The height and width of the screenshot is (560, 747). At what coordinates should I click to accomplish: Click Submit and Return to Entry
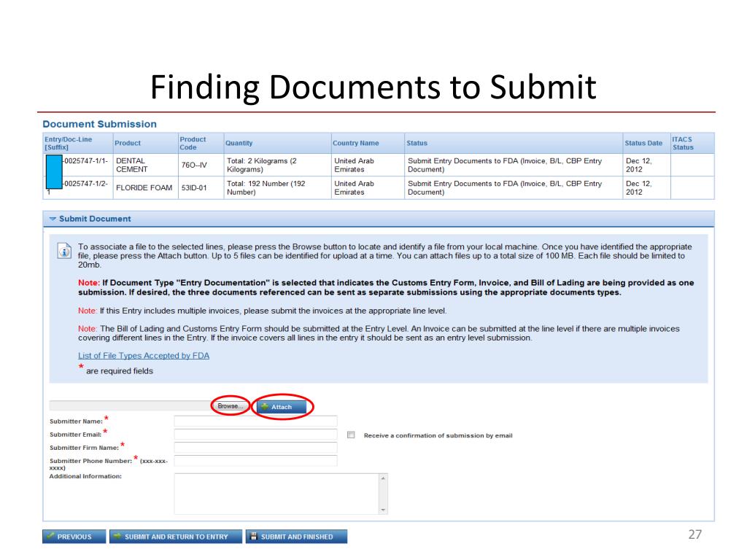coord(176,537)
